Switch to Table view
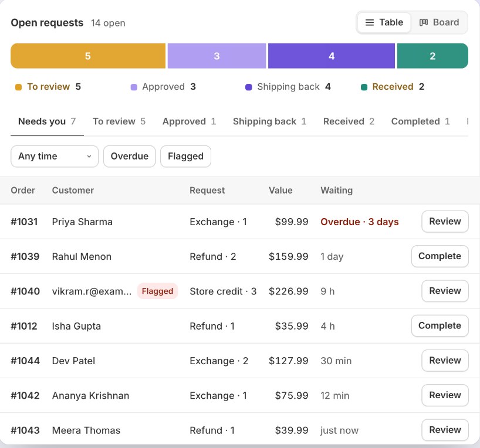 (x=384, y=22)
